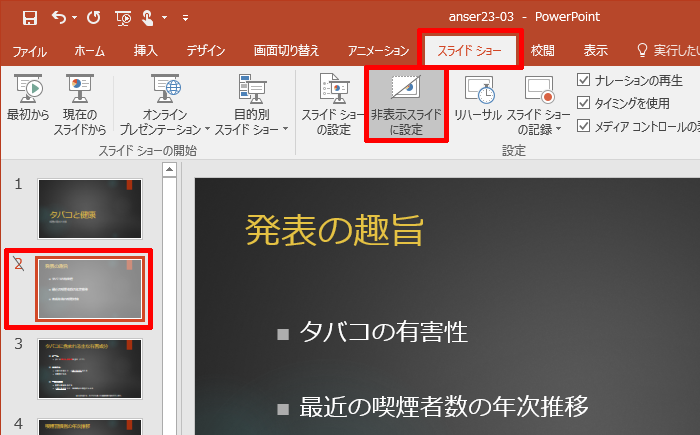700x435 pixels.
Task: Select slide 1 thumbnail タバコと健康
Action: (x=90, y=209)
